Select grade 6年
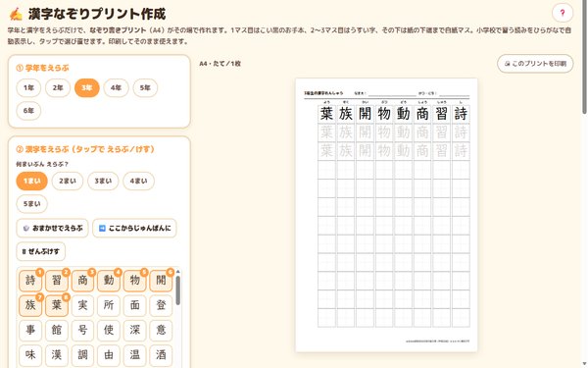Image resolution: width=588 pixels, height=368 pixels. coord(28,111)
